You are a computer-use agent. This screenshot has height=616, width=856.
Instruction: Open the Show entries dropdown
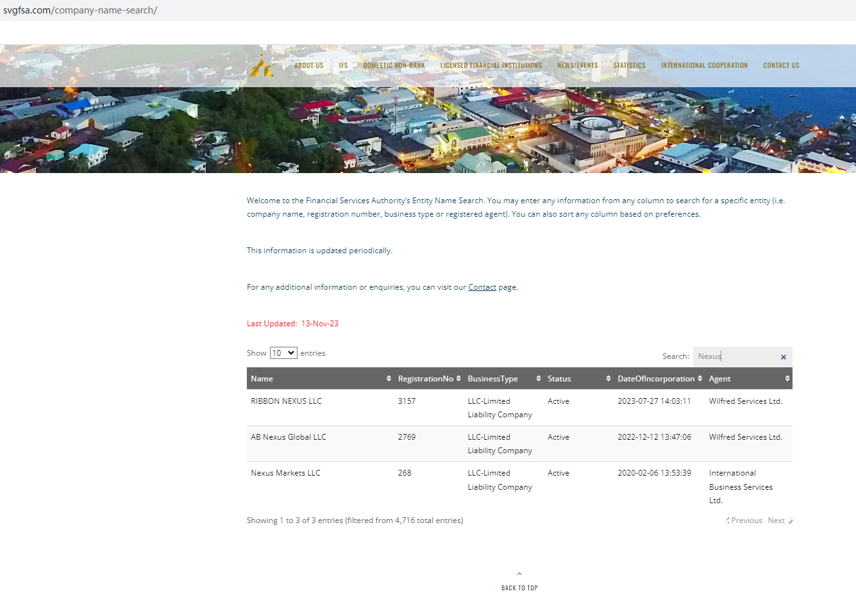click(x=283, y=353)
